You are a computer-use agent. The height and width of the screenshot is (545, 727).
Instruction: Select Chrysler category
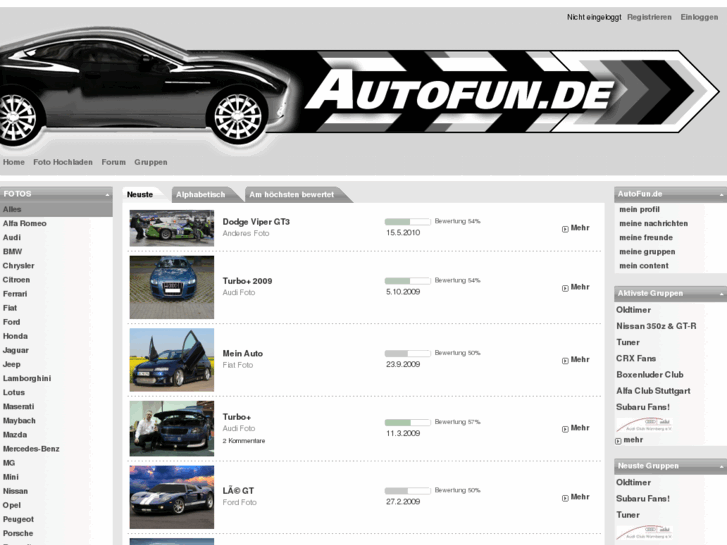click(x=18, y=265)
